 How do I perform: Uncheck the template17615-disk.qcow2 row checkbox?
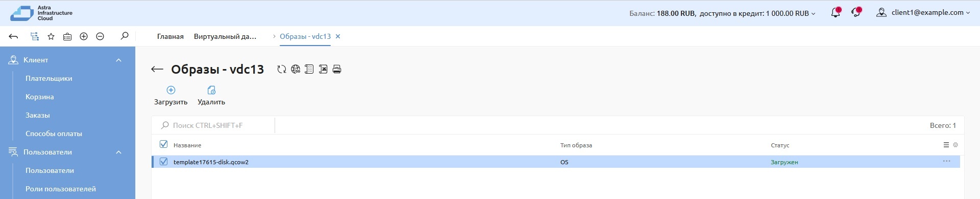(x=164, y=162)
